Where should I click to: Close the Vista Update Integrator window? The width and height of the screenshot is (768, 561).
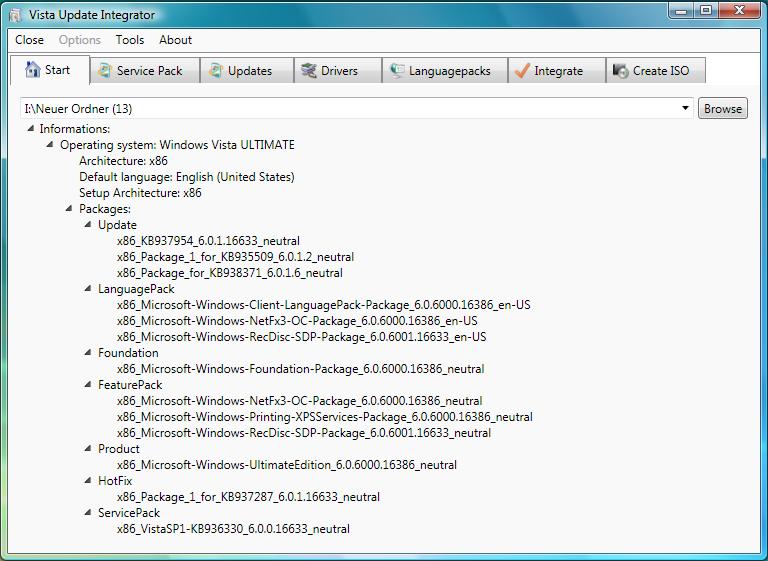tap(739, 11)
